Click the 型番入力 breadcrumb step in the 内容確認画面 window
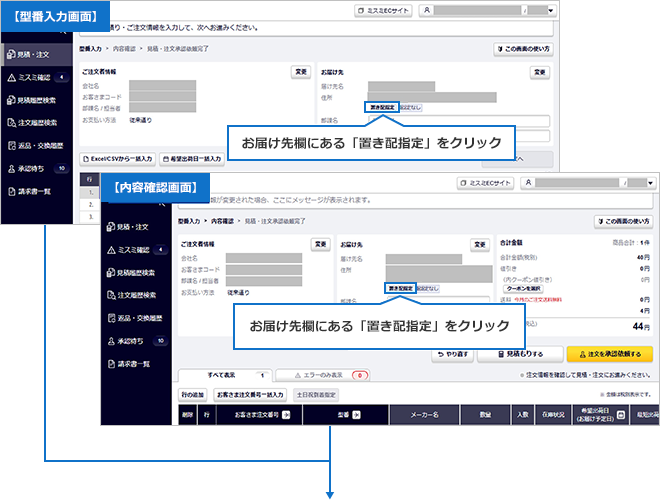 pyautogui.click(x=189, y=221)
